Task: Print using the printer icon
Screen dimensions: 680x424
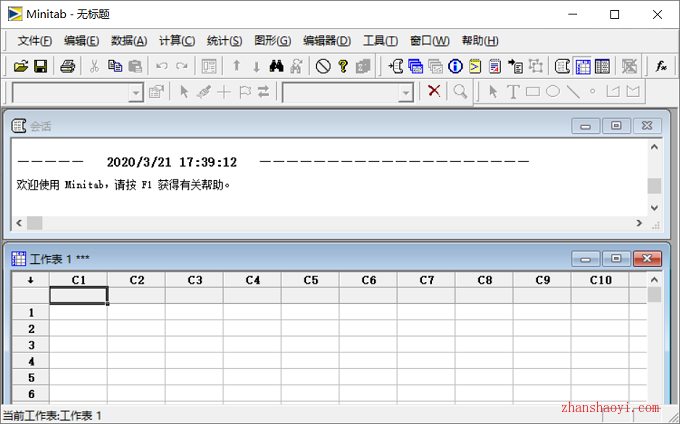Action: [68, 66]
